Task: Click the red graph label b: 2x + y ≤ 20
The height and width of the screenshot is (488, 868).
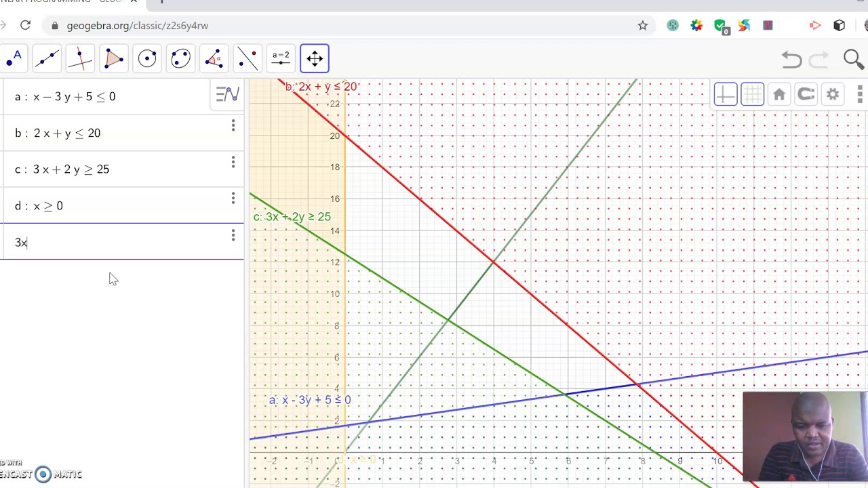Action: point(321,87)
